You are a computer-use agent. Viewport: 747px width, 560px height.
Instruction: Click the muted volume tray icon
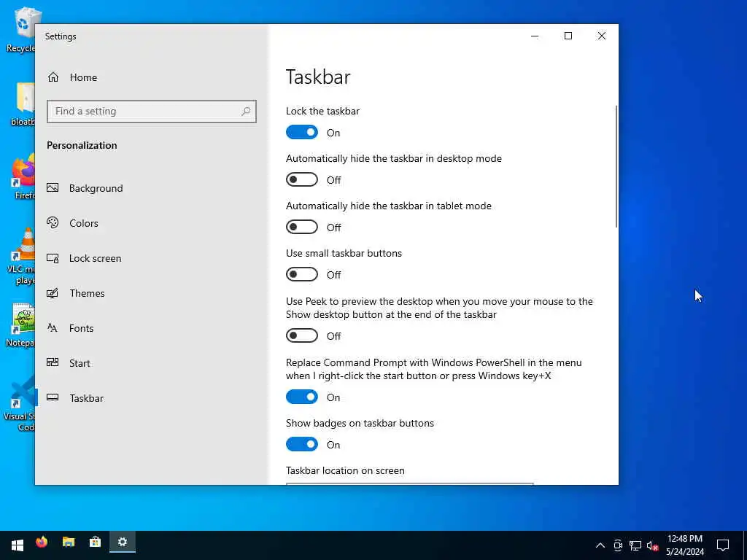pyautogui.click(x=652, y=545)
